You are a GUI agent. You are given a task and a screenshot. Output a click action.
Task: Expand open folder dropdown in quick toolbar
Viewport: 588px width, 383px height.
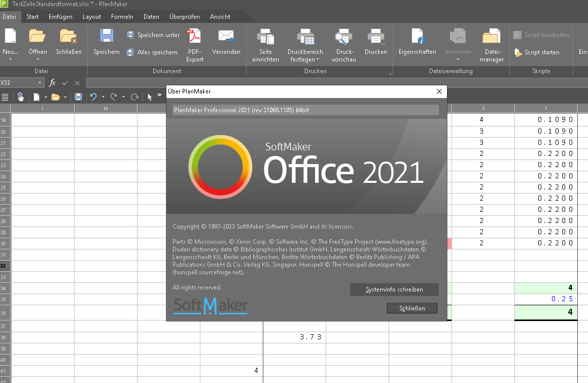point(65,97)
